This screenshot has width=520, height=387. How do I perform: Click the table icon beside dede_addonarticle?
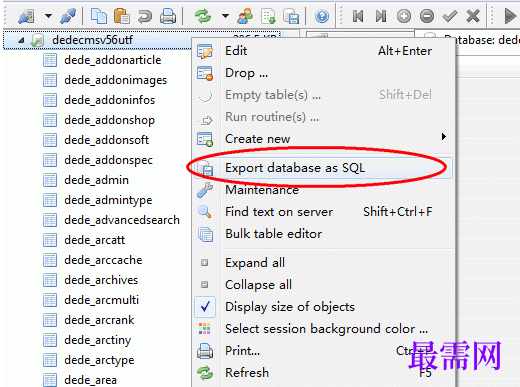coord(50,60)
